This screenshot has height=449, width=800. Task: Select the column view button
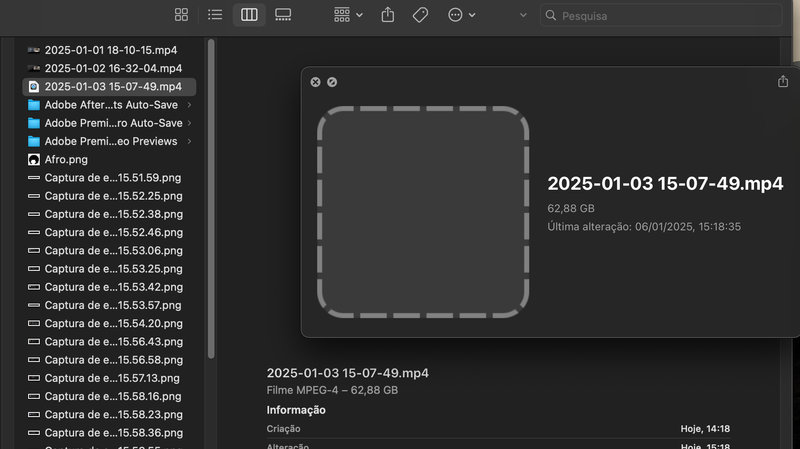point(249,15)
